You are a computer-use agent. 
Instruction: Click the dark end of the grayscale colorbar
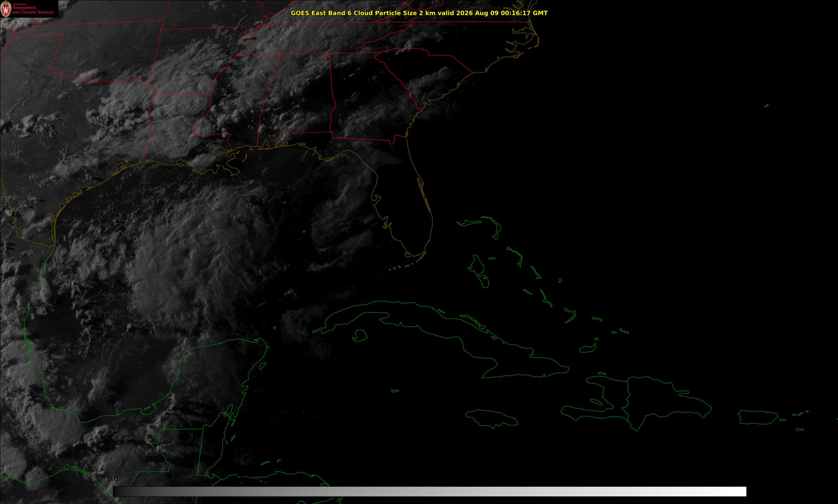point(123,491)
